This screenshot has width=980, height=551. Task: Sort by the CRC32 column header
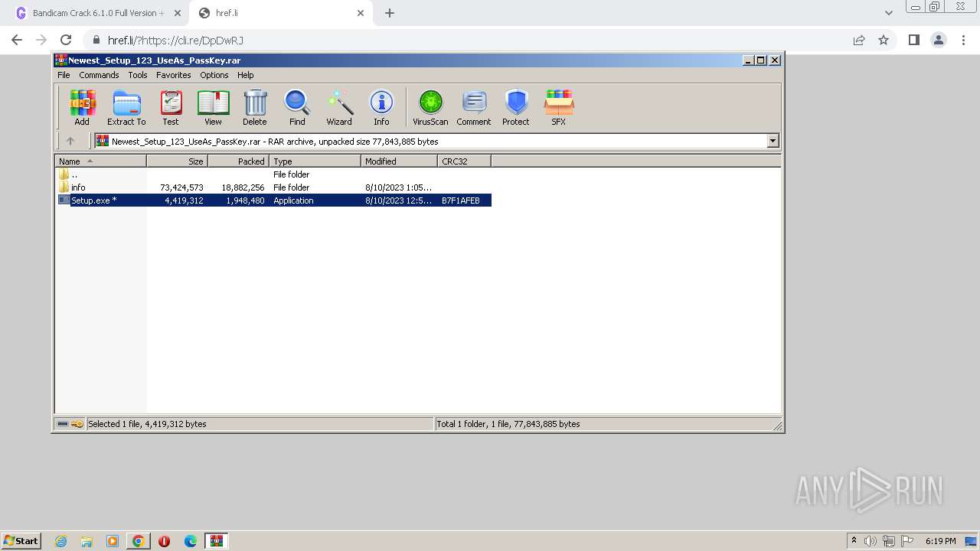pyautogui.click(x=464, y=161)
